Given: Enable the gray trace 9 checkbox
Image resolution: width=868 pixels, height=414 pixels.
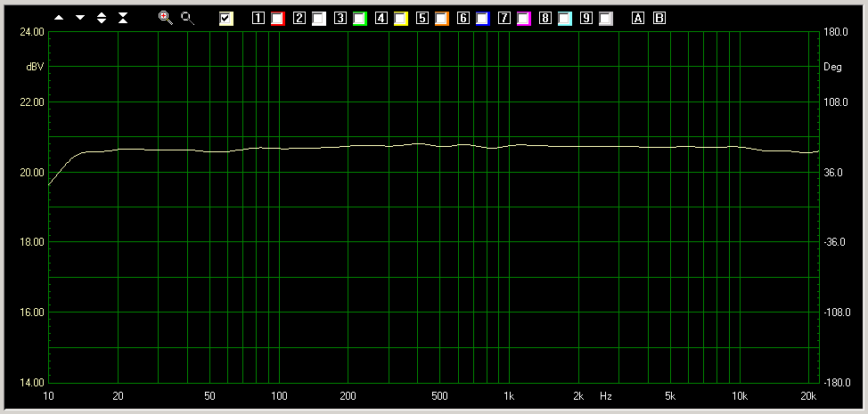Looking at the screenshot, I should point(606,19).
